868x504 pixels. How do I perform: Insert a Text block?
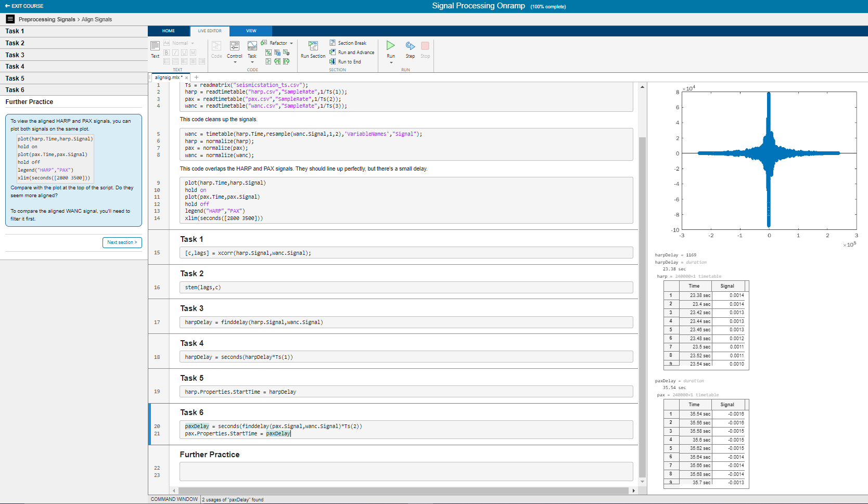[x=155, y=47]
